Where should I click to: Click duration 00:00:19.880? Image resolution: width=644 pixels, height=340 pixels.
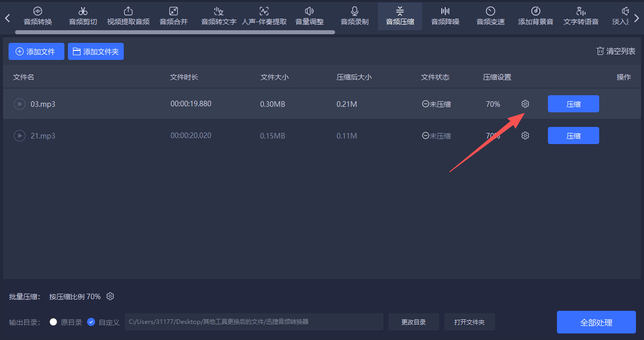pos(191,104)
